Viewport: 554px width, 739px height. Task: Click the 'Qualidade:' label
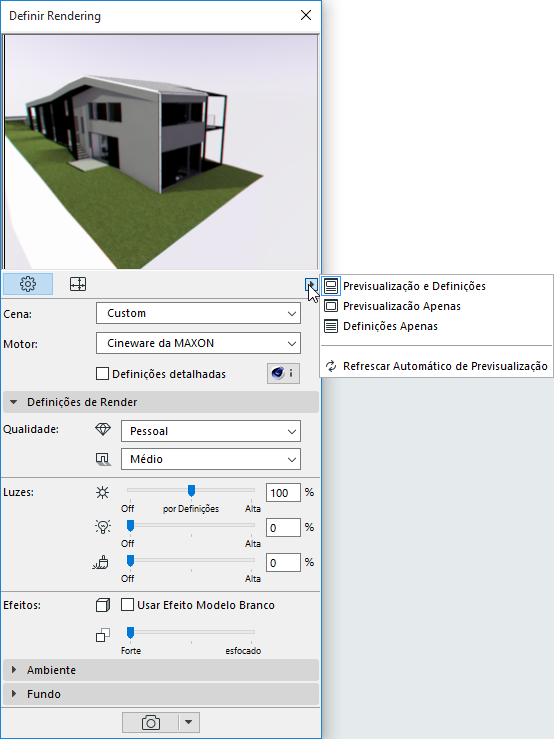pos(31,429)
